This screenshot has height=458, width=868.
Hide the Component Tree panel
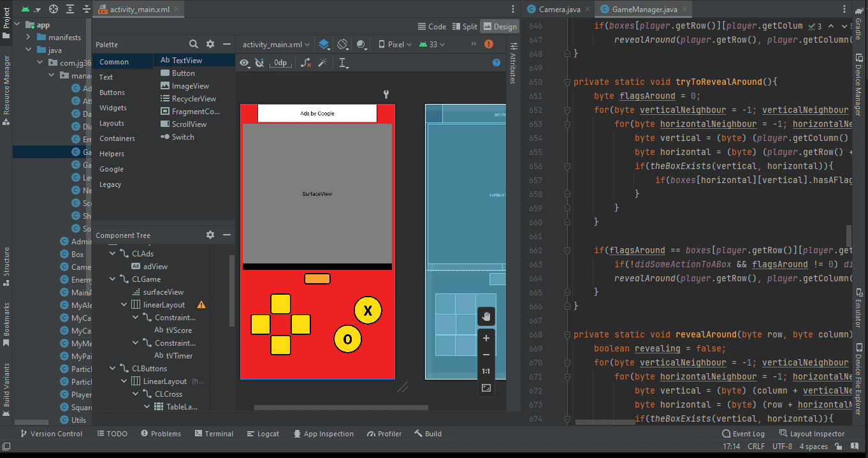point(226,235)
